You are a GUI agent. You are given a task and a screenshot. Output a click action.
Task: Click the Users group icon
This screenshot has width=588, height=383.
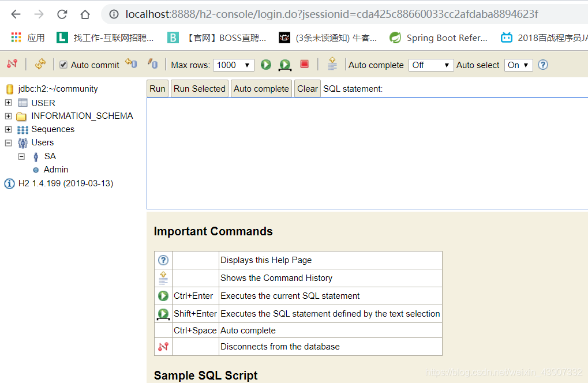(23, 143)
